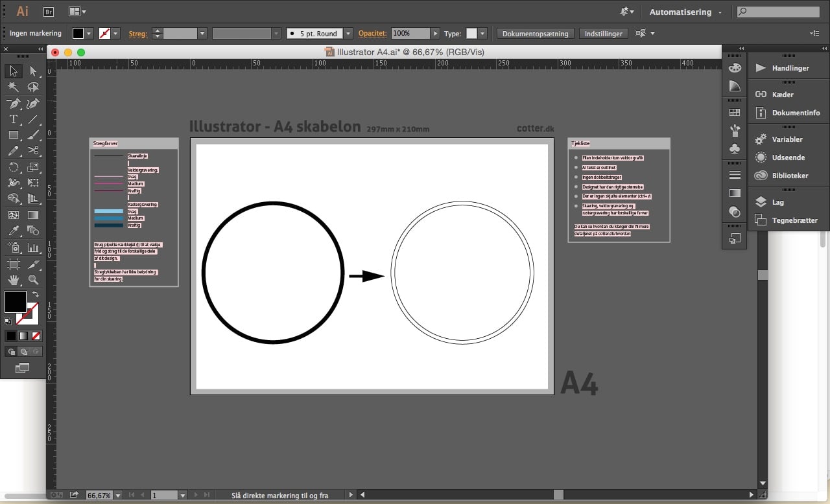Set paint mode to Gradient button
This screenshot has width=830, height=504.
[23, 336]
